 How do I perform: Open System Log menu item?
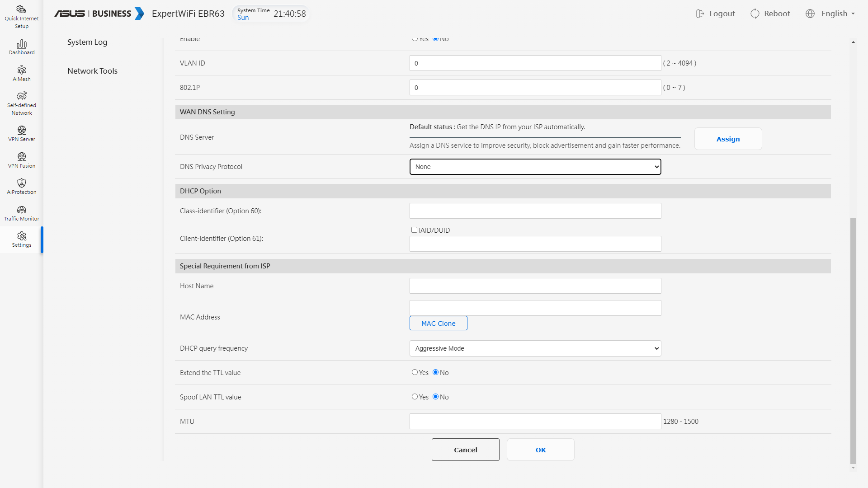87,42
